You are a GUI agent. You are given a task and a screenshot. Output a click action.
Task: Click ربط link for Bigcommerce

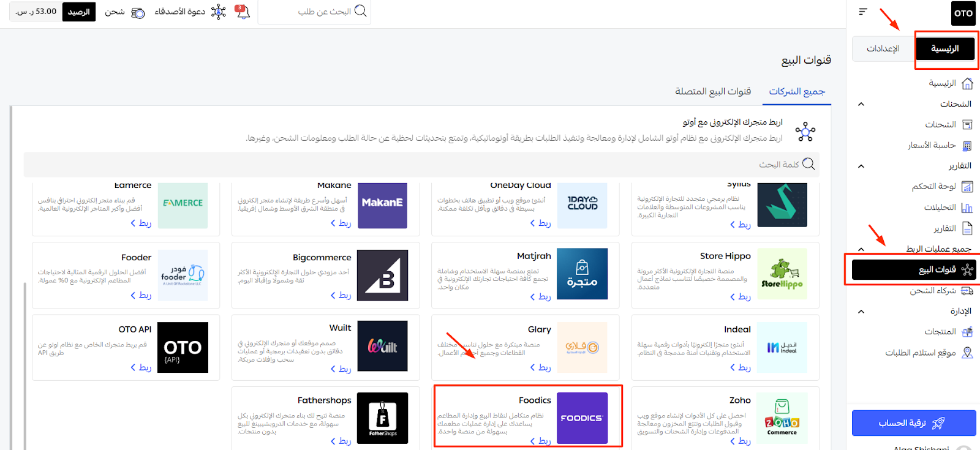pos(341,295)
